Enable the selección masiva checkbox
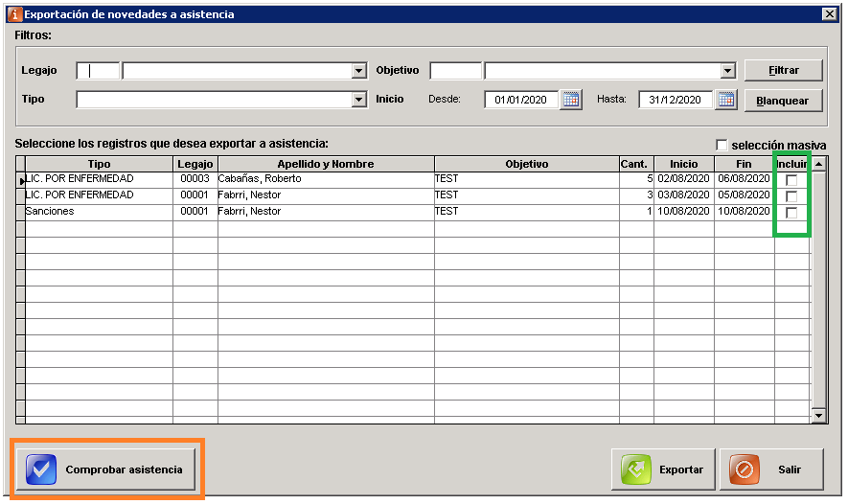The image size is (848, 504). (722, 145)
